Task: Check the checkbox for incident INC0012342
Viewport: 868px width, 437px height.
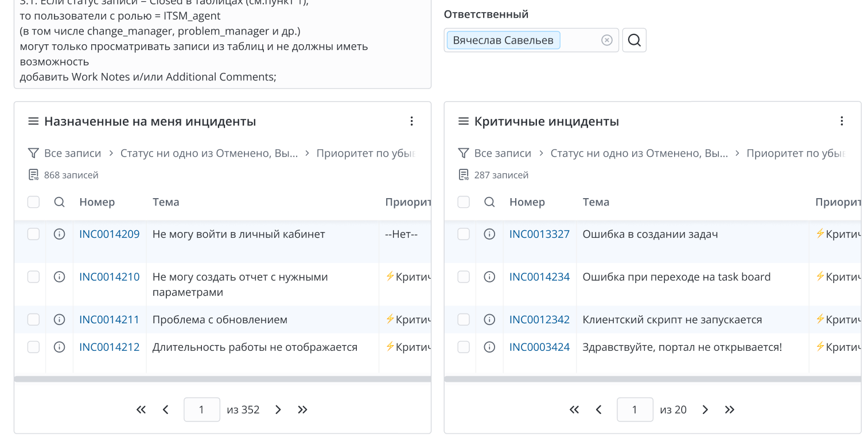Action: (x=463, y=319)
